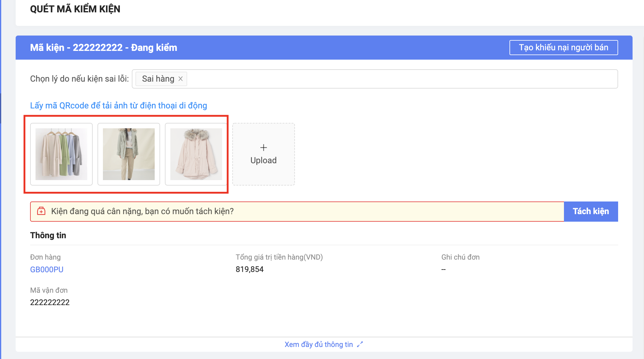Click the total value 819,854
Image resolution: width=644 pixels, height=359 pixels.
click(x=249, y=269)
